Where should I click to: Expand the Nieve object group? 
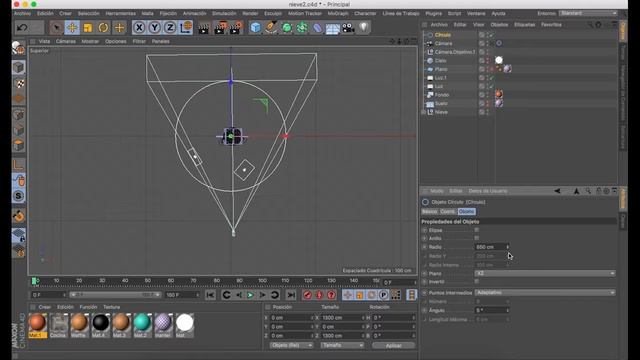pos(424,112)
